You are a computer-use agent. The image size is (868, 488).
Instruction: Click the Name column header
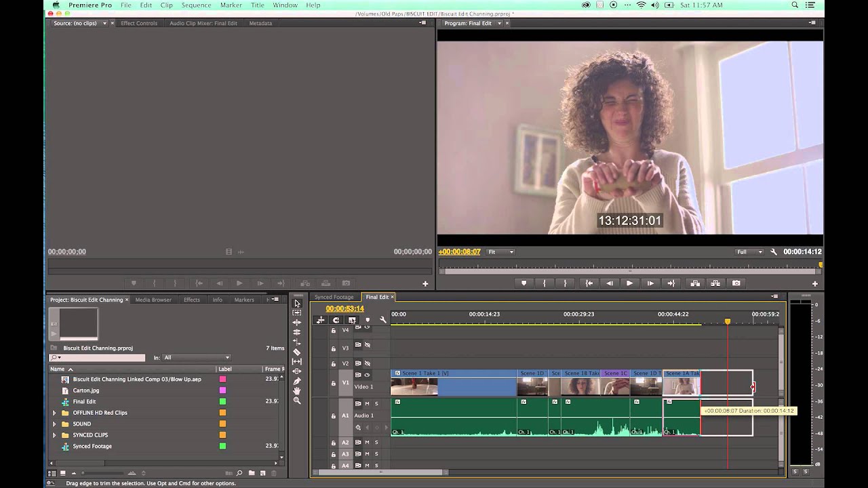[132, 369]
